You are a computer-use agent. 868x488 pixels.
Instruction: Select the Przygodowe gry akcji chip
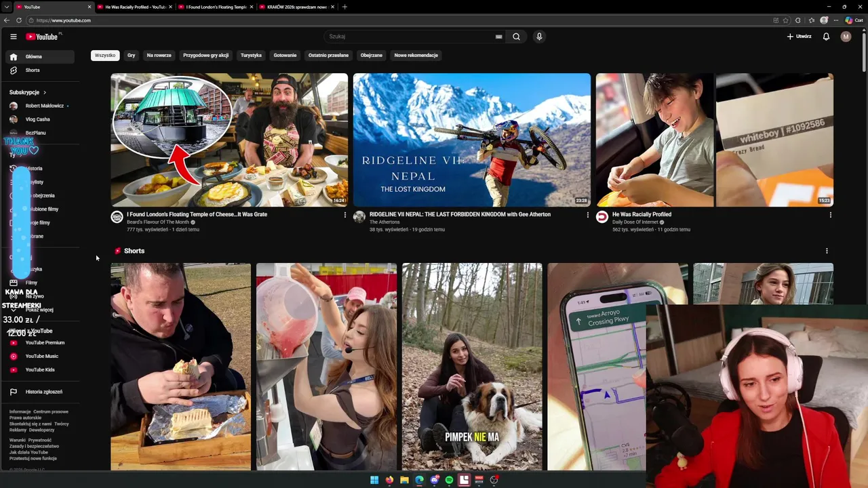[205, 56]
